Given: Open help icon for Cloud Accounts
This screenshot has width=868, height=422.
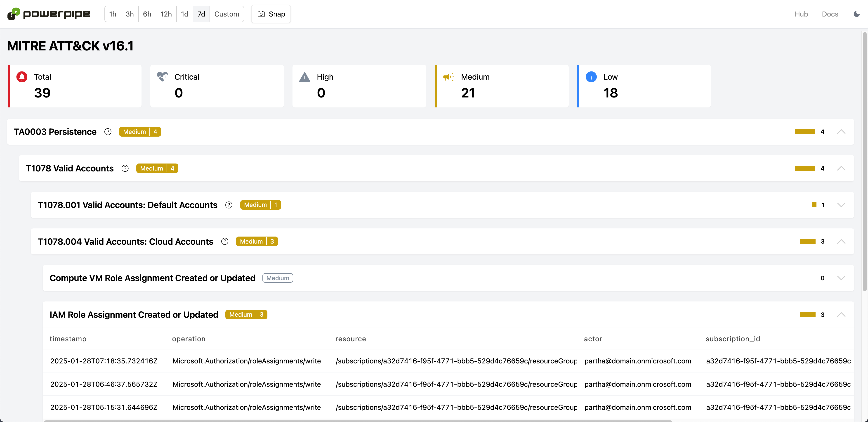Looking at the screenshot, I should point(225,242).
